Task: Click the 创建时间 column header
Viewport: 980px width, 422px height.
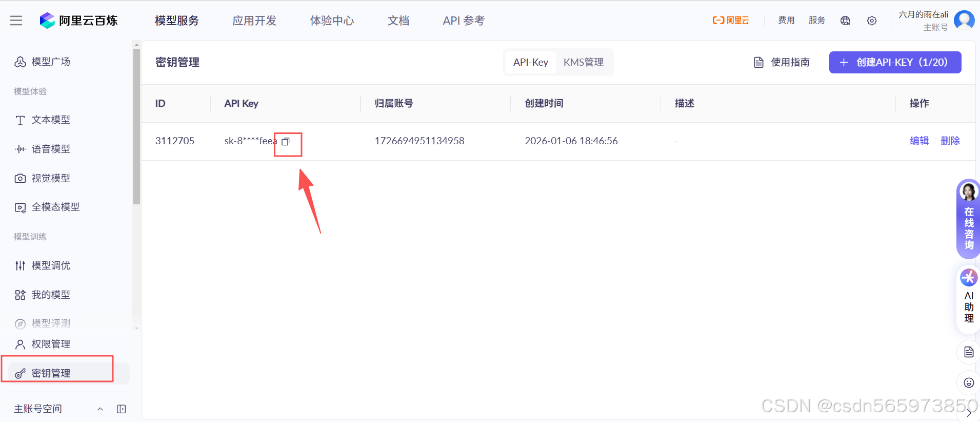Action: (544, 103)
